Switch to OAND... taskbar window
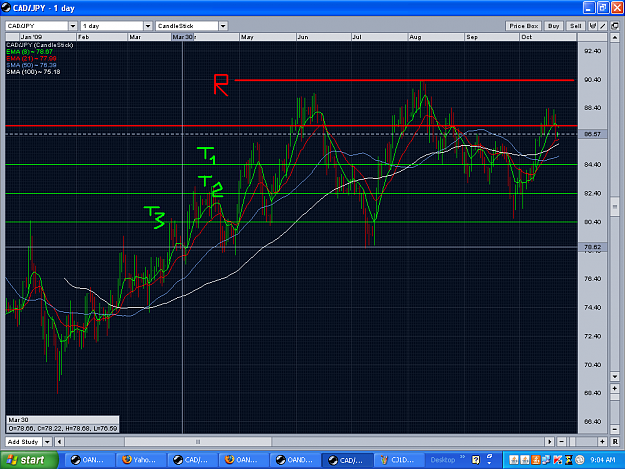 pos(295,460)
